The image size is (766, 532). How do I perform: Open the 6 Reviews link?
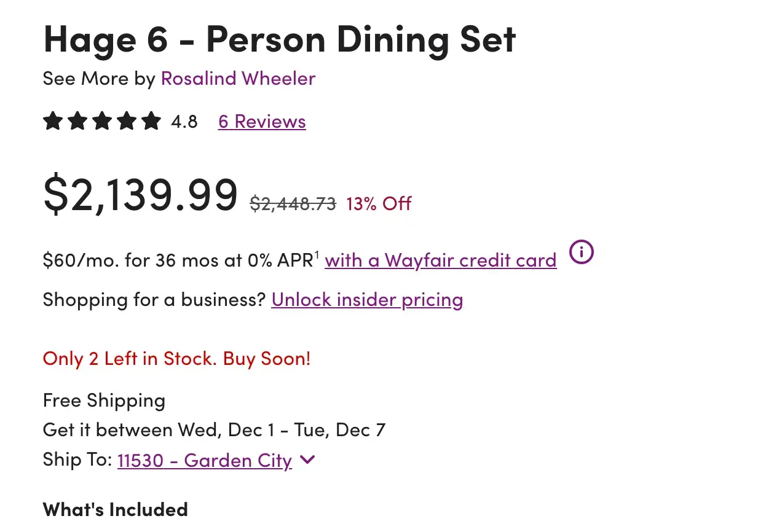click(262, 122)
